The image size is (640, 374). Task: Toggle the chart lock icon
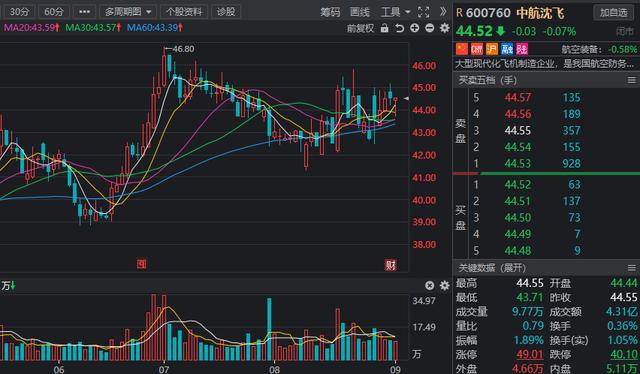point(384,28)
